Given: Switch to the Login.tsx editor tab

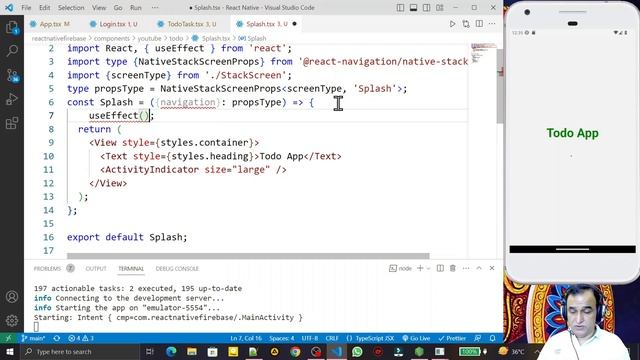Looking at the screenshot, I should click(114, 24).
